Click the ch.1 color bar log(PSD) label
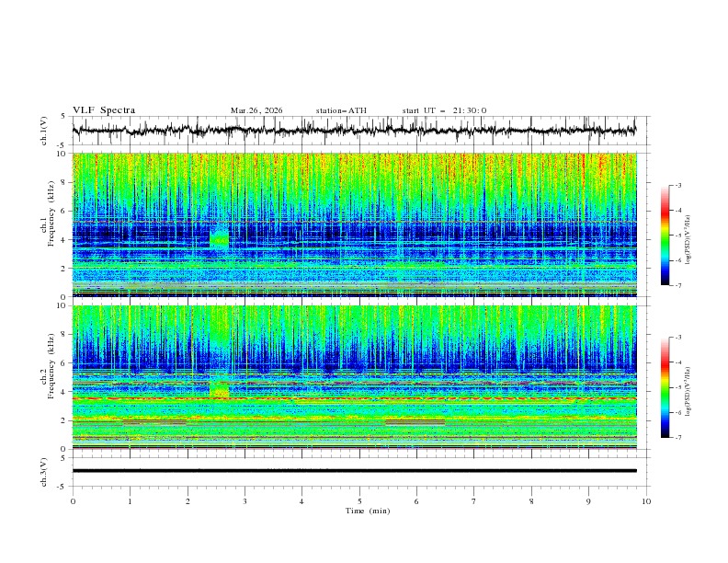728x563 pixels. point(688,240)
